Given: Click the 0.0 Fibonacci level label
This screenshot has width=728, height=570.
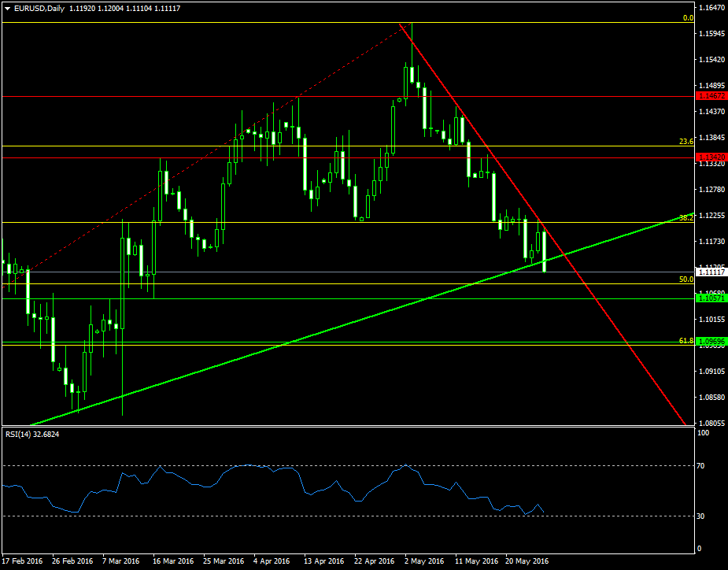Looking at the screenshot, I should (x=687, y=17).
